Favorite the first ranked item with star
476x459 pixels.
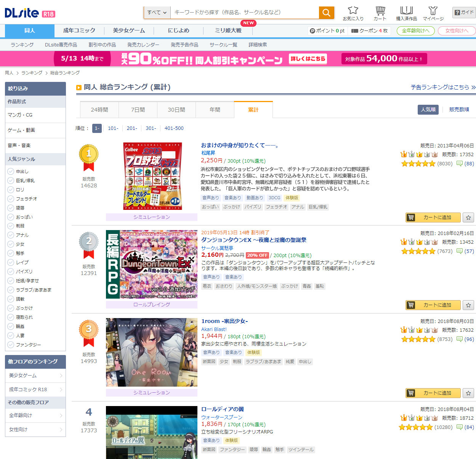[468, 218]
